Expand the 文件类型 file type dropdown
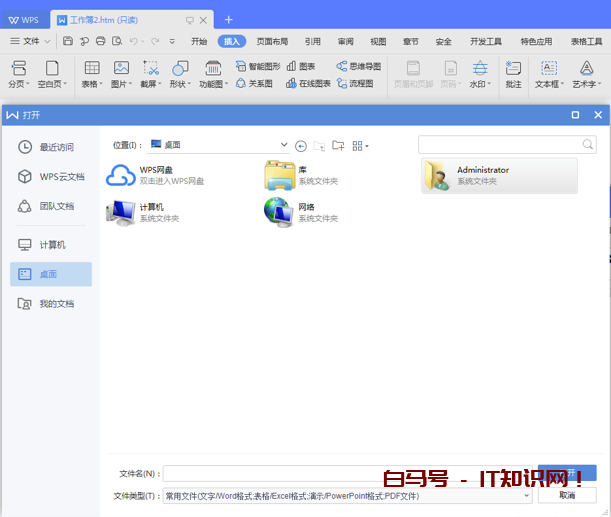Screen dimensions: 611x517 (x=527, y=495)
